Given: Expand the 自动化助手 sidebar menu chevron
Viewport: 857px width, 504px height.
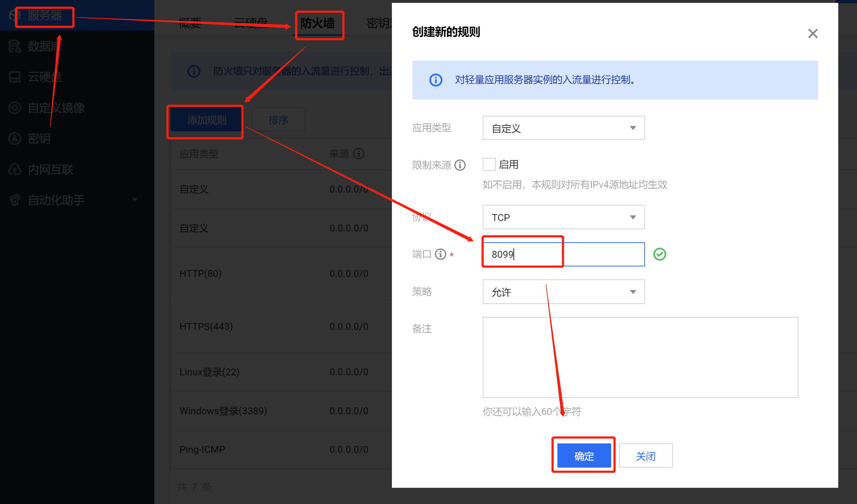Looking at the screenshot, I should click(x=135, y=199).
